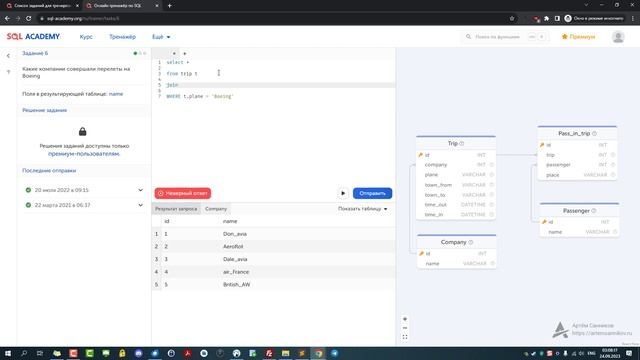Open browser extensions puzzle icon
640x360 pixels.
[547, 18]
